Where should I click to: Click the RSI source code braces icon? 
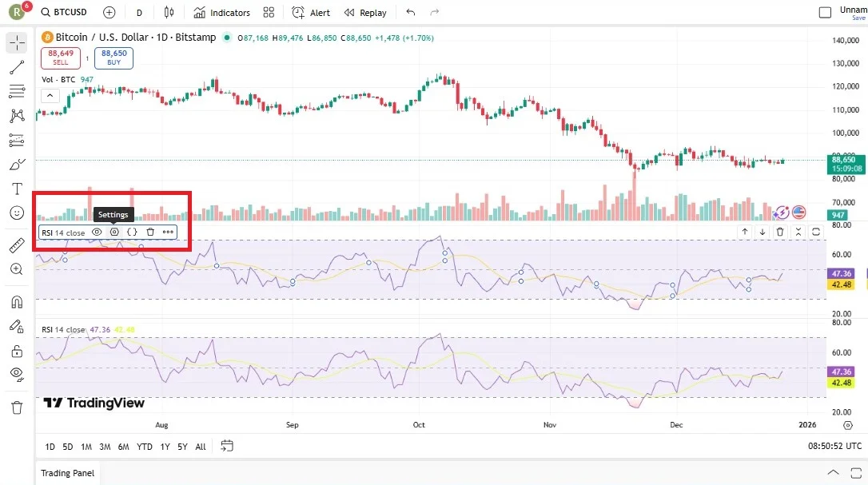pos(133,232)
